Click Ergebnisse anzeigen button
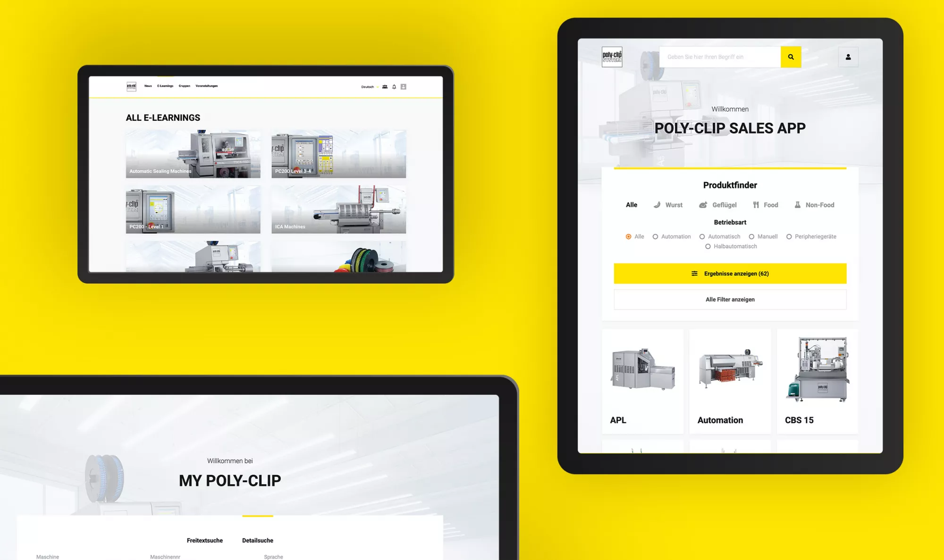Screen dimensions: 944x560 [729, 273]
